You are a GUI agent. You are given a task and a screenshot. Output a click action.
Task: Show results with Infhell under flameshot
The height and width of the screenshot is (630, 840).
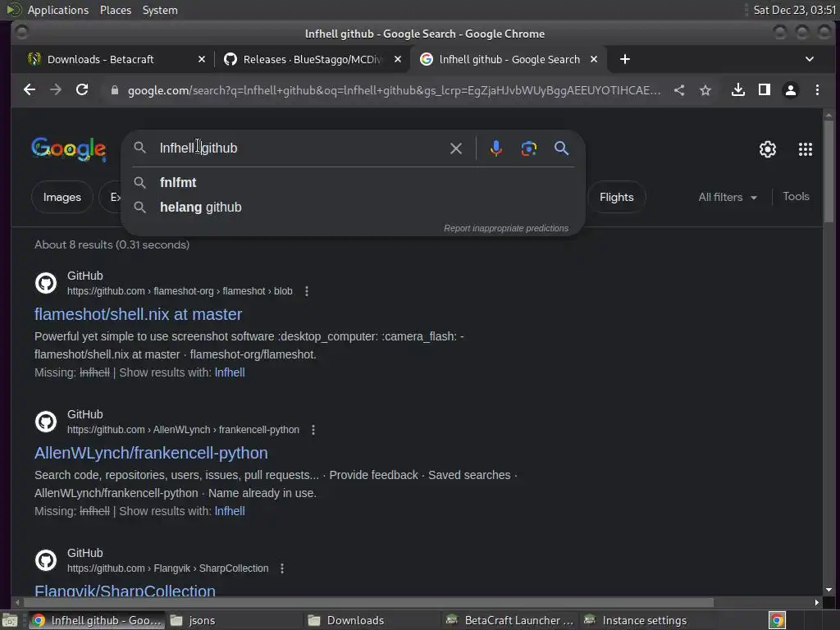click(x=230, y=372)
